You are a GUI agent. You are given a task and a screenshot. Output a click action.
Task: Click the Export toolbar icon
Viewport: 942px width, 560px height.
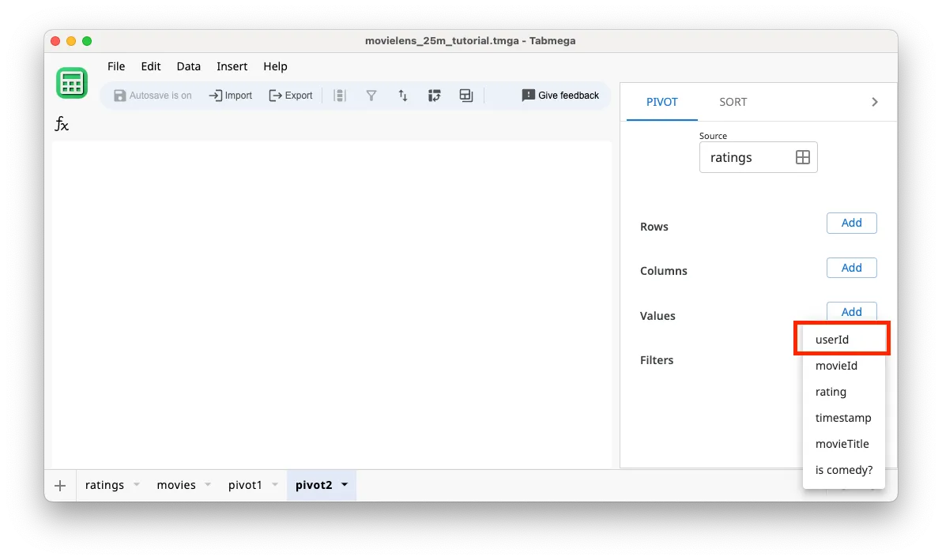[x=291, y=95]
